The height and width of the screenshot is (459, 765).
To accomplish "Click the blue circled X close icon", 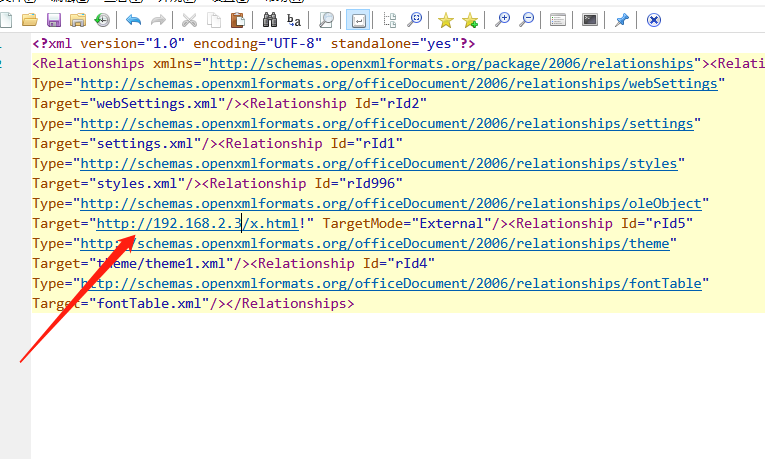I will click(x=654, y=20).
